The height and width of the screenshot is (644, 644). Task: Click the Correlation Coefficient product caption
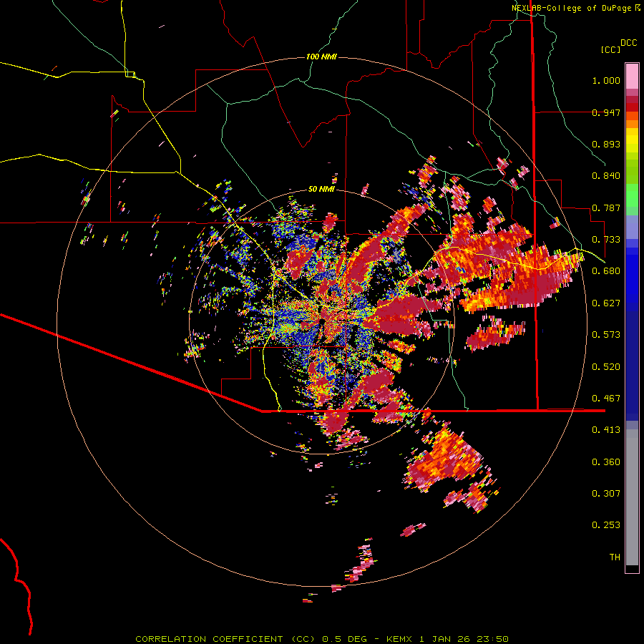322,639
